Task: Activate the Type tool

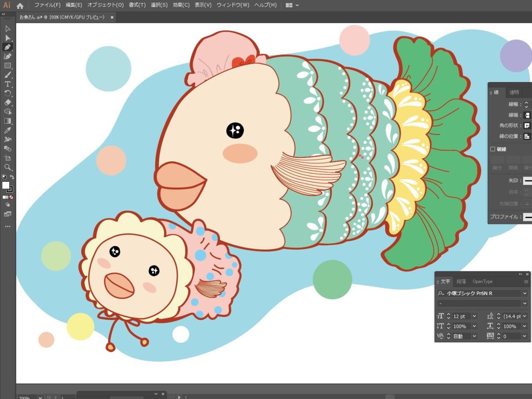Action: coord(8,84)
